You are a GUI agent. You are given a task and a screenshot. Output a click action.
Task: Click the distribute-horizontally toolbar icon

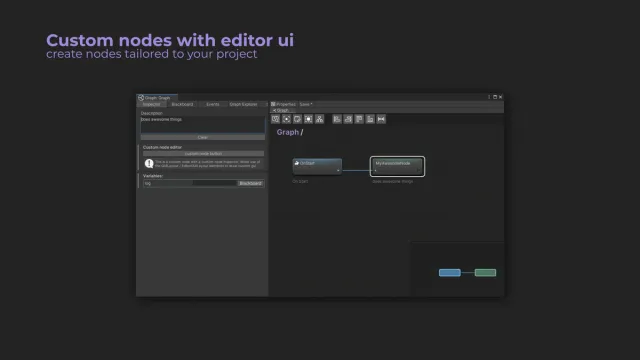(x=381, y=119)
